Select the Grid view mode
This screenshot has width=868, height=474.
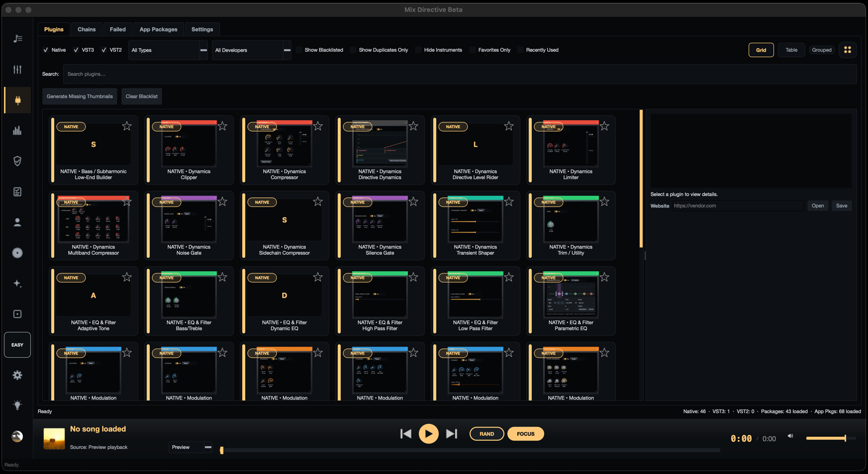(761, 50)
